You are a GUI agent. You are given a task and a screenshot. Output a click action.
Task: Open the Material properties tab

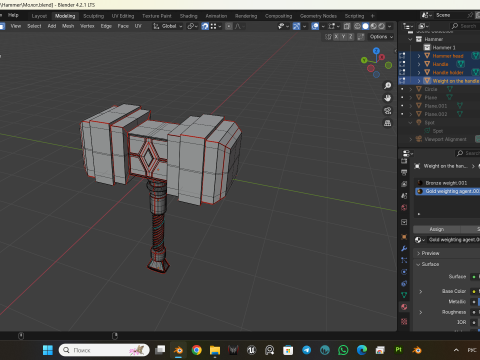pyautogui.click(x=404, y=307)
